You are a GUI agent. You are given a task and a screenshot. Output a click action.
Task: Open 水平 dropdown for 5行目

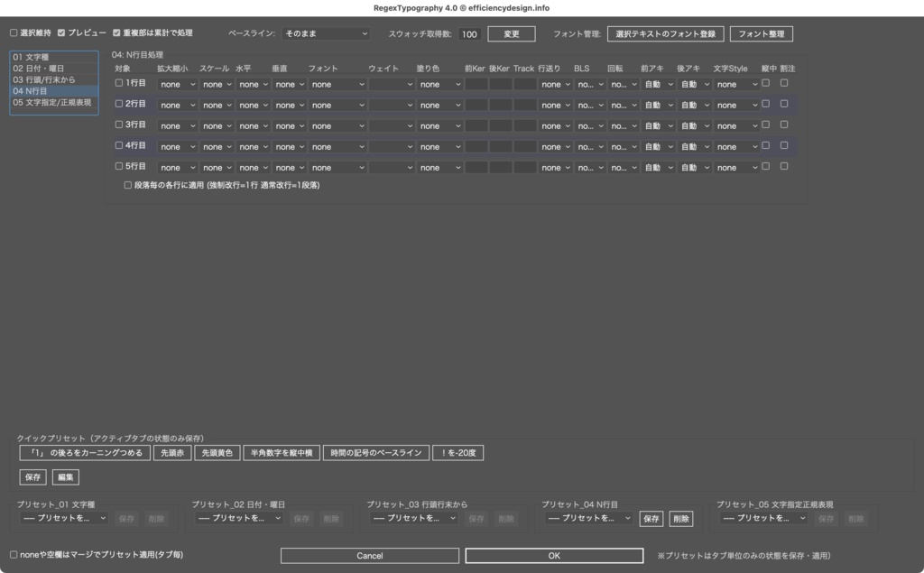click(253, 168)
